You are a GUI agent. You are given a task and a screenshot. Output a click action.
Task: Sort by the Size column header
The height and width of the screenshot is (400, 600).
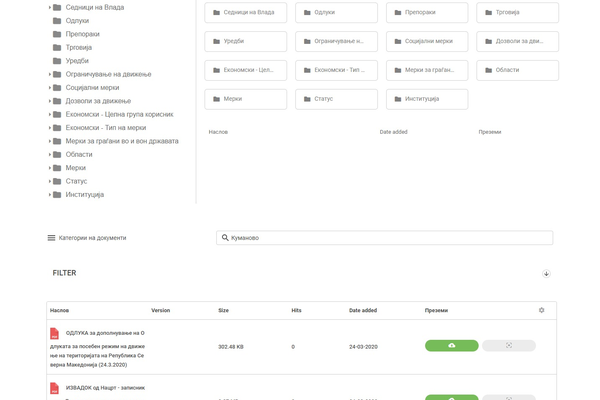(x=223, y=310)
